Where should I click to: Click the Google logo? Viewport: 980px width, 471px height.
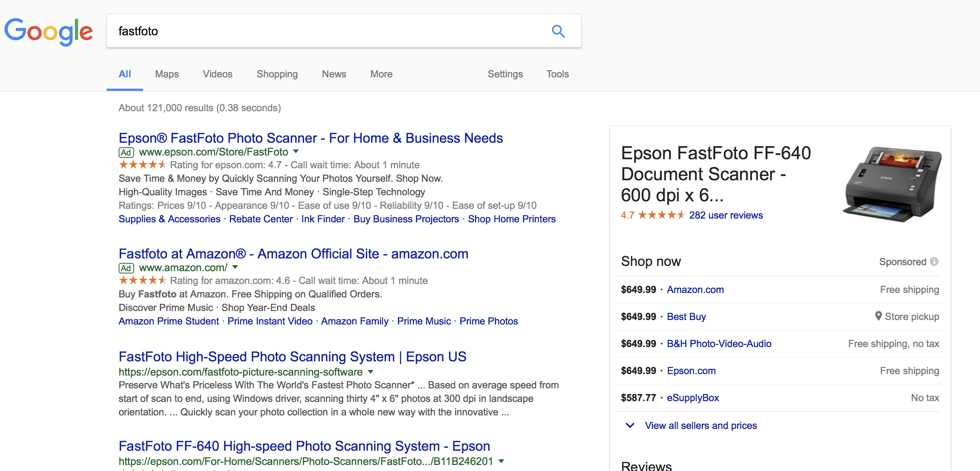coord(49,31)
